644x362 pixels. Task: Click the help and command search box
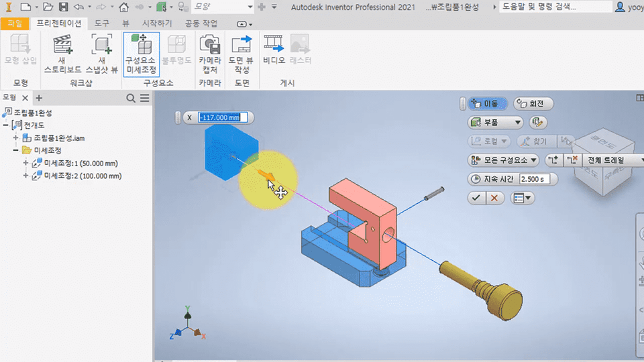click(x=555, y=7)
